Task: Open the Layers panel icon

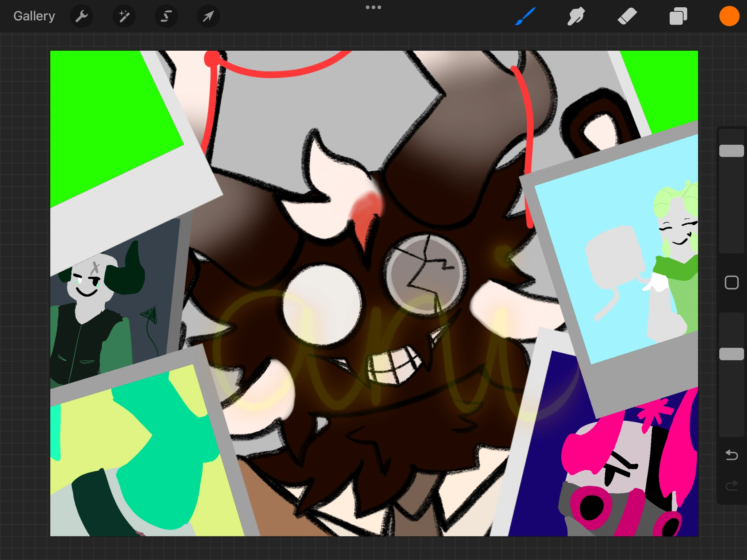Action: (678, 16)
